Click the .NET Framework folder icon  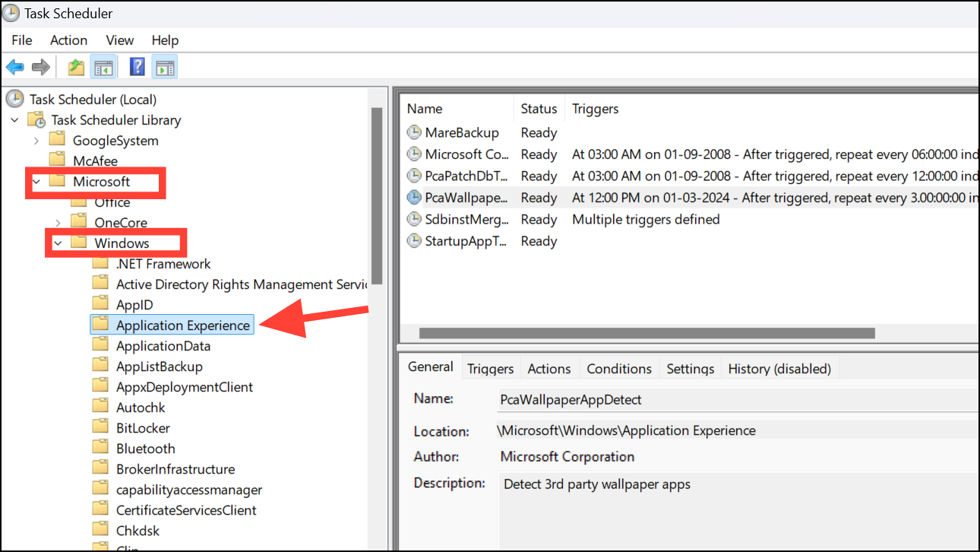[x=100, y=263]
